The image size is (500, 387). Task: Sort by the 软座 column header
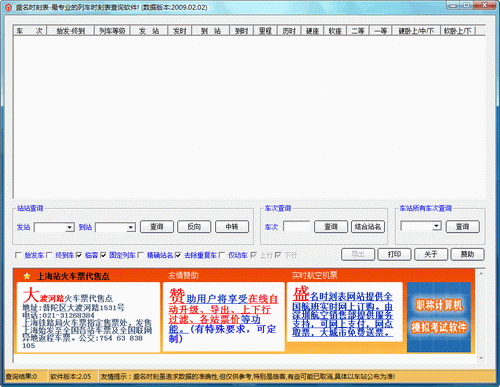335,31
